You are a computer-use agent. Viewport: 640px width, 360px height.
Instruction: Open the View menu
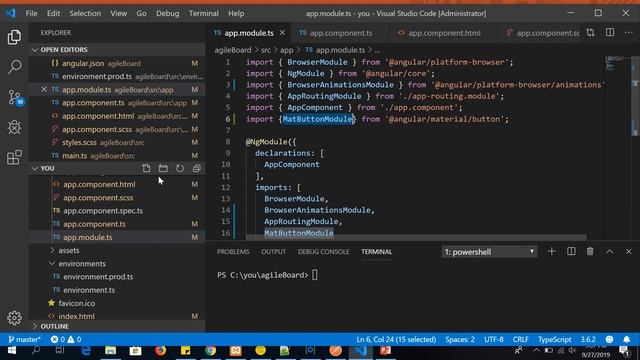click(x=118, y=13)
